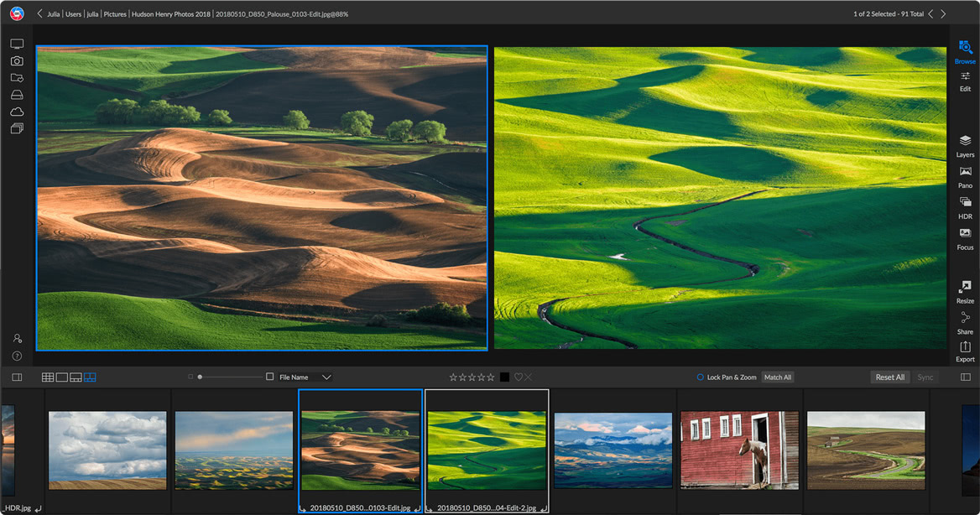This screenshot has height=515, width=980.
Task: Click the 20180510_D850...0103-Edit.jpg filename label
Action: pos(360,507)
